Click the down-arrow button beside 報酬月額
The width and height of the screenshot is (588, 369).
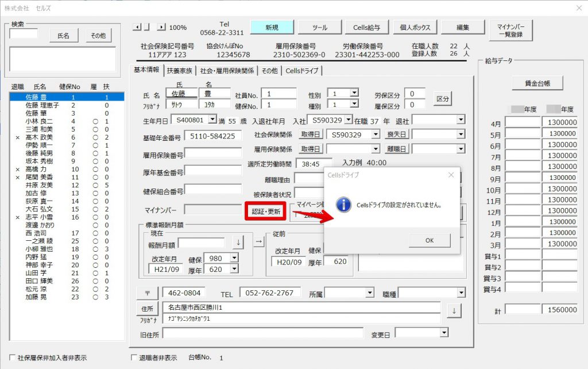coord(238,243)
